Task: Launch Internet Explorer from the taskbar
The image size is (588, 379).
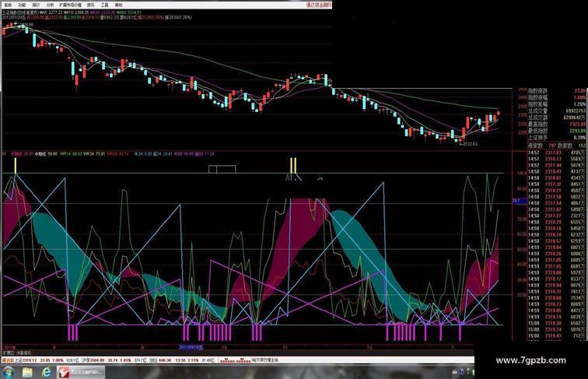Action: [47, 372]
